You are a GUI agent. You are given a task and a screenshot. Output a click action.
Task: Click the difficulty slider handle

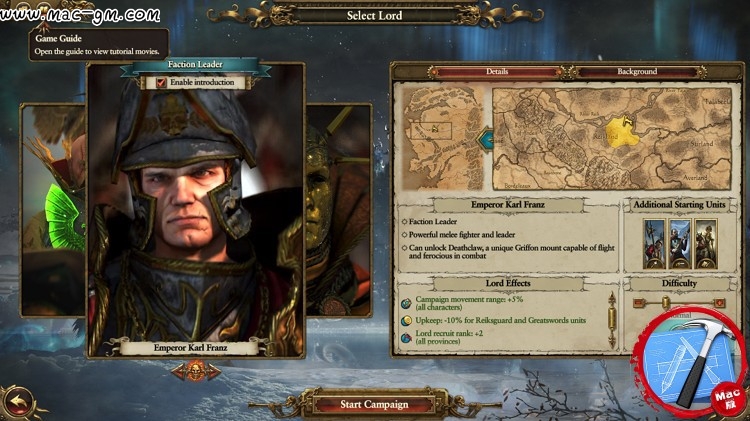pos(665,302)
